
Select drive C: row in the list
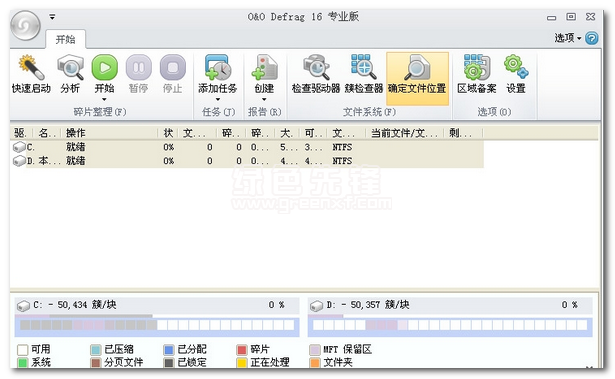[247, 147]
